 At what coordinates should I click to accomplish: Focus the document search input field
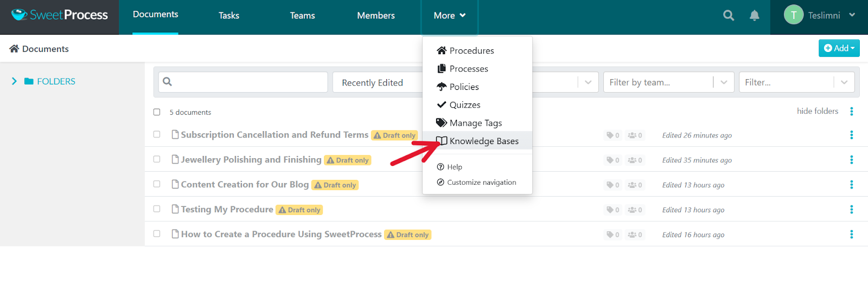[x=243, y=82]
